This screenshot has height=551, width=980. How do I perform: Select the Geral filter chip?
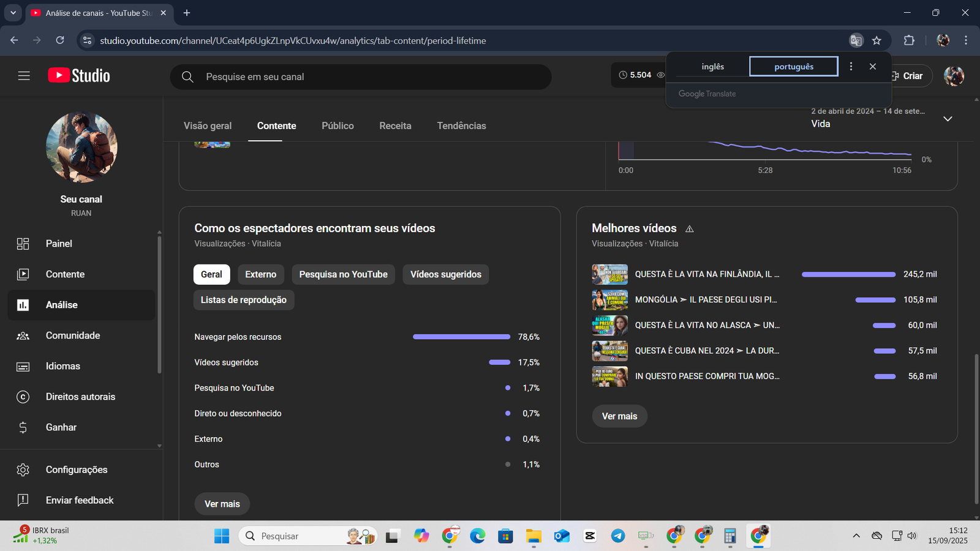pos(211,274)
